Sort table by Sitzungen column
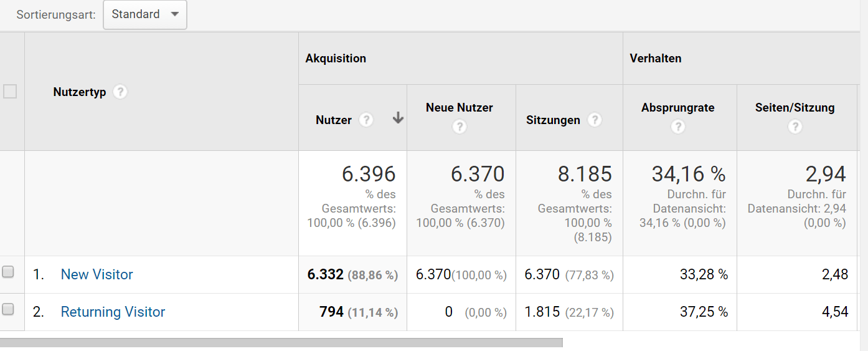868x351 pixels. point(553,120)
